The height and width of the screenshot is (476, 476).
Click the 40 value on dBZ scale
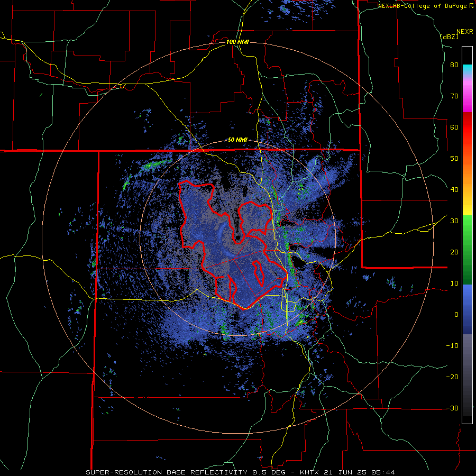click(x=454, y=190)
